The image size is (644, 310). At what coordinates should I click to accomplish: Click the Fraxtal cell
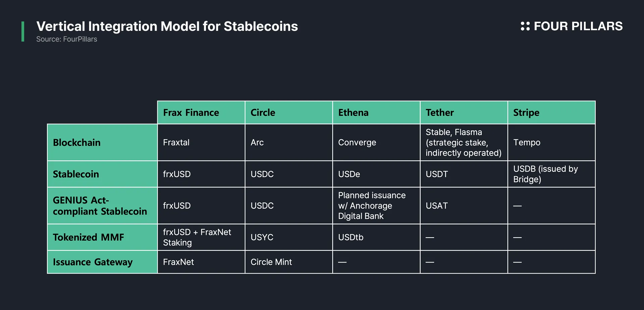pyautogui.click(x=176, y=142)
